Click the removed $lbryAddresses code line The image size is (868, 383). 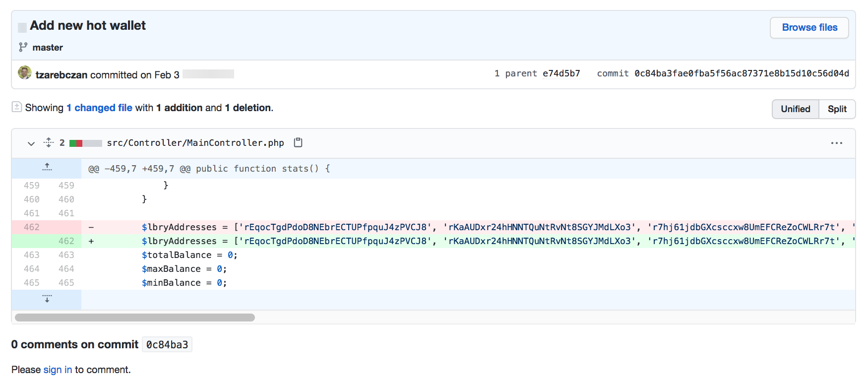coord(468,227)
